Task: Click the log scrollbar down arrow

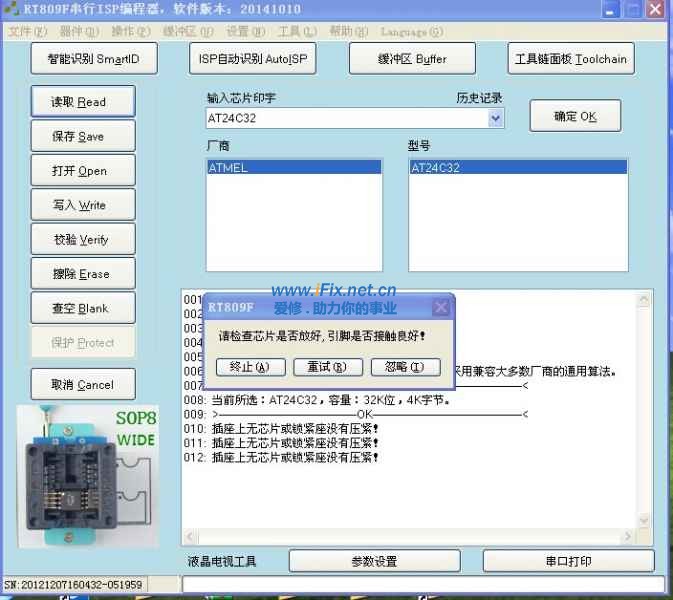Action: [x=644, y=520]
